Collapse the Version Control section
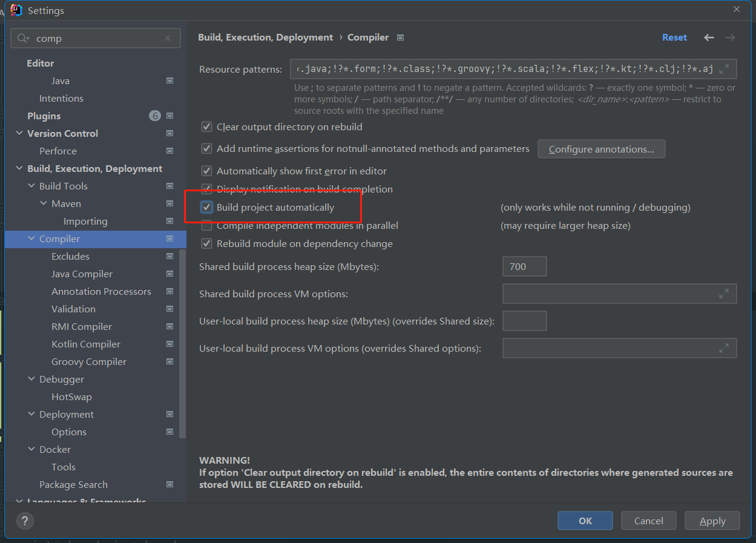 coord(19,134)
